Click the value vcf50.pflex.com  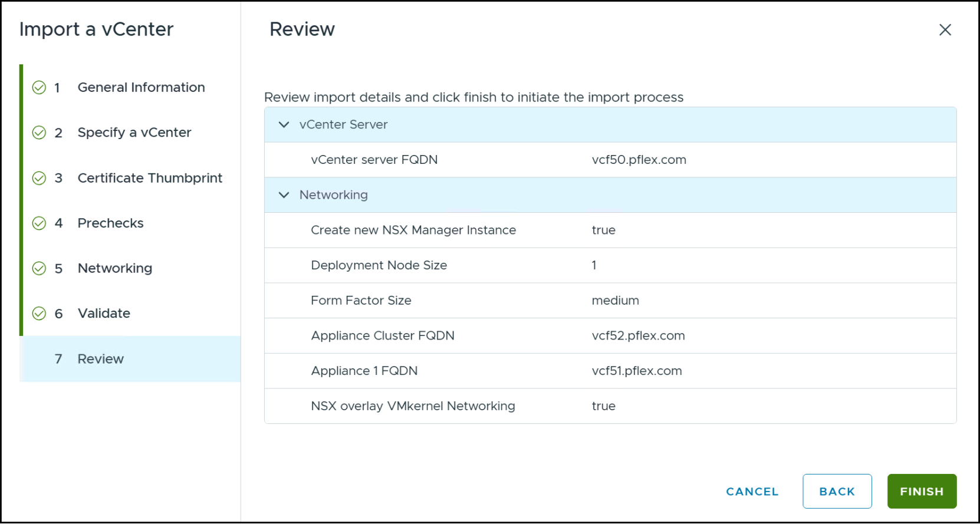pyautogui.click(x=639, y=160)
